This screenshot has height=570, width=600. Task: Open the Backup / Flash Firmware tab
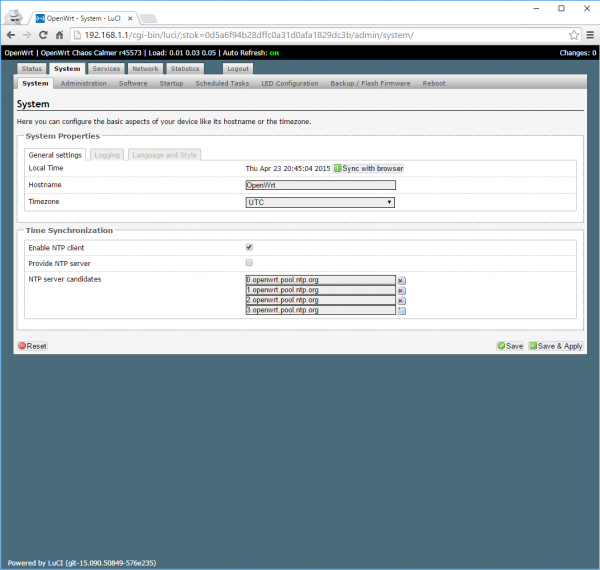click(370, 83)
